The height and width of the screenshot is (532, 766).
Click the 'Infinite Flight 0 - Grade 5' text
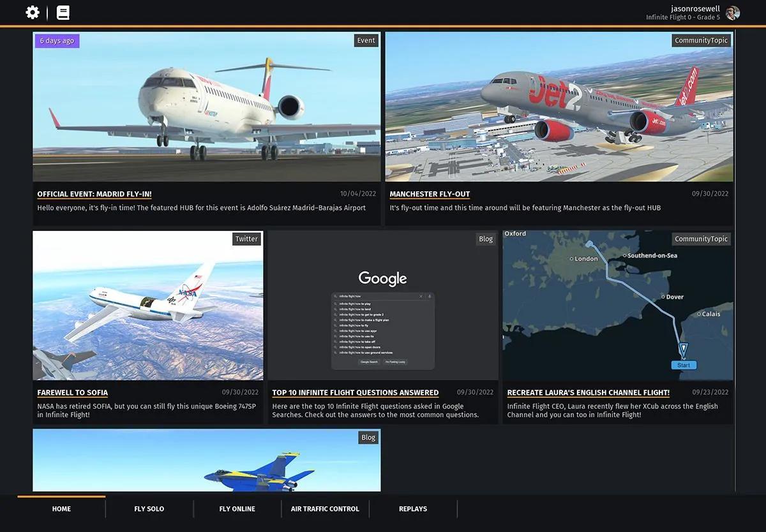(x=683, y=18)
